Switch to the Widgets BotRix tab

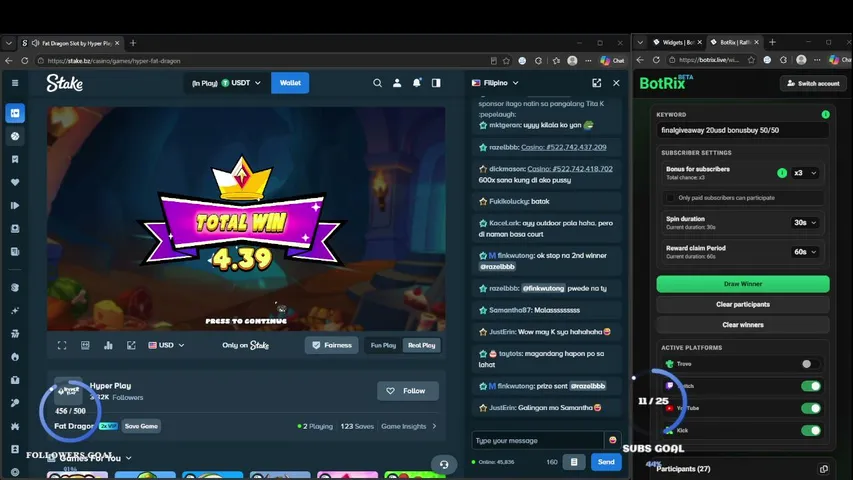click(x=677, y=42)
